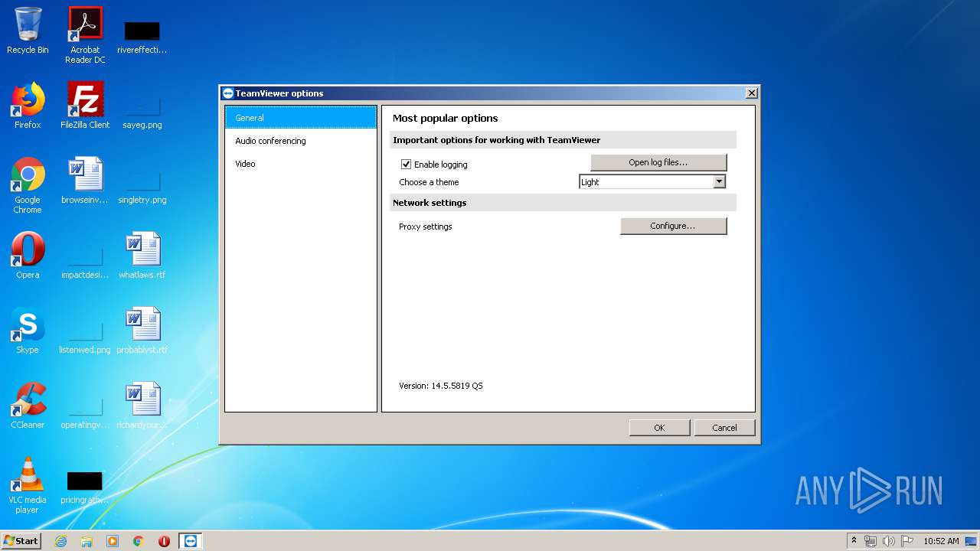This screenshot has width=980, height=551.
Task: Open Windows Explorer folder in taskbar
Action: point(87,541)
